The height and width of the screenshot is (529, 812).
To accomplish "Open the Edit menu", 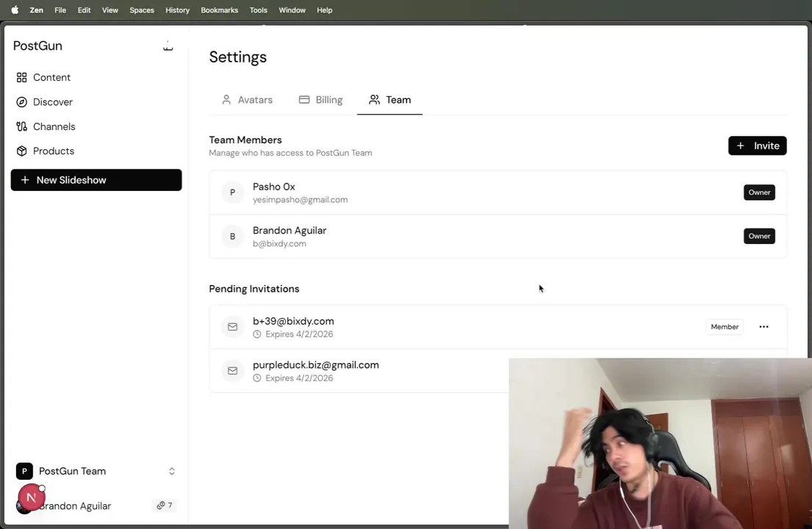I will click(84, 10).
